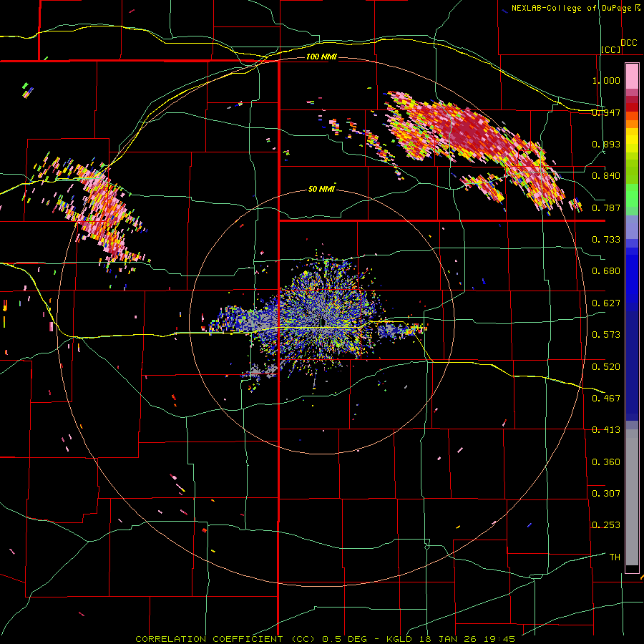Click the gray lower segment of the color bar
644x644 pixels.
click(632, 497)
